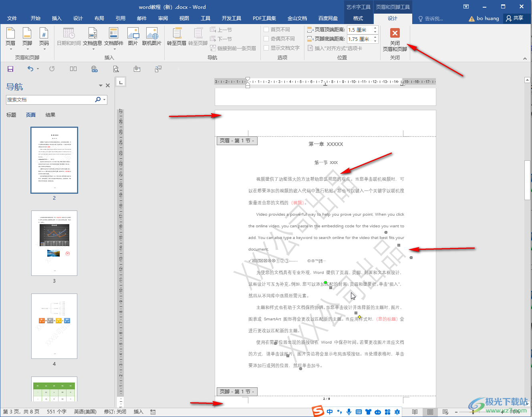Open the 文档信息 document info dropdown

93,38
